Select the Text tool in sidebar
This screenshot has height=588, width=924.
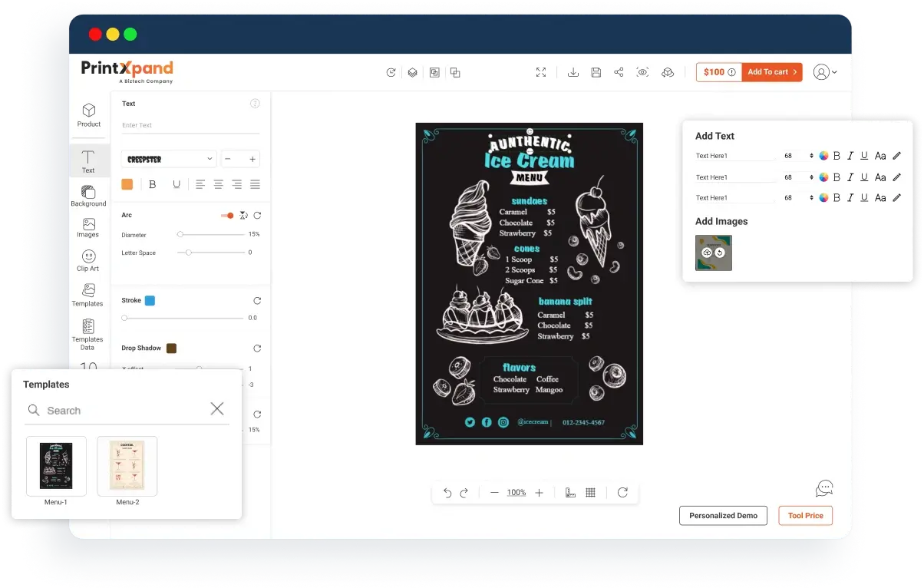pos(88,161)
